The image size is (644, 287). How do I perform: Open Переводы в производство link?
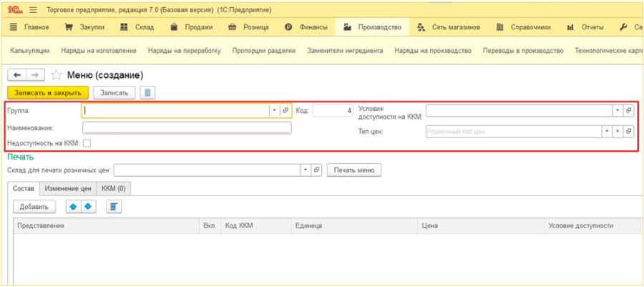click(x=523, y=51)
